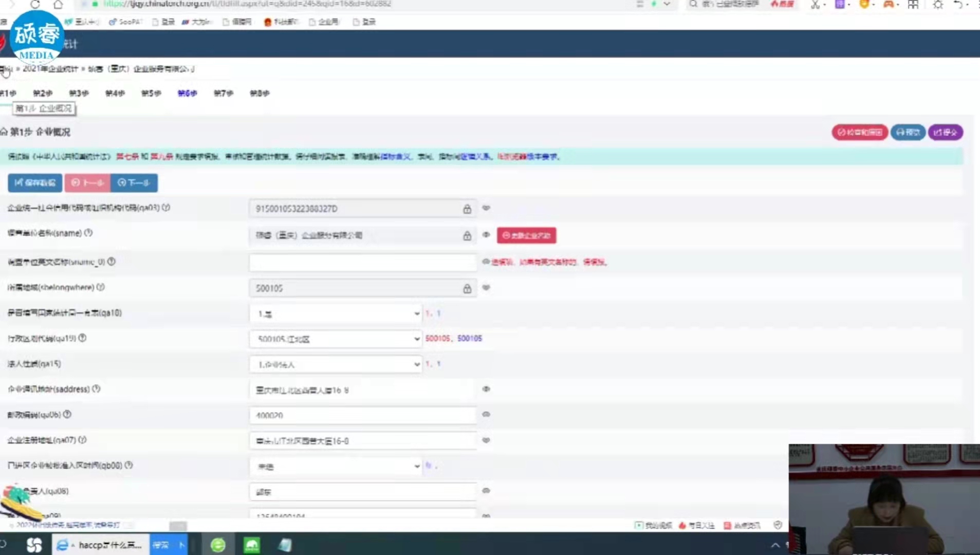Click the red check button at top right
The width and height of the screenshot is (980, 555).
coord(860,133)
